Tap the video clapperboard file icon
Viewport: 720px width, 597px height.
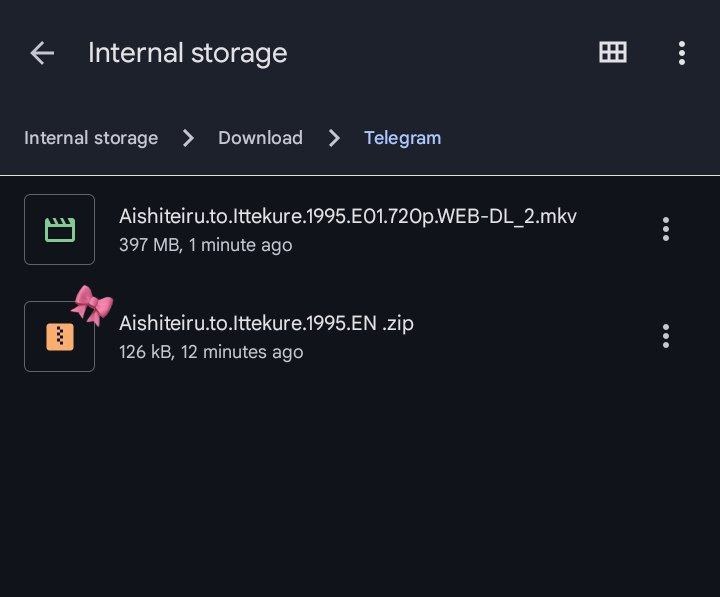(x=60, y=230)
